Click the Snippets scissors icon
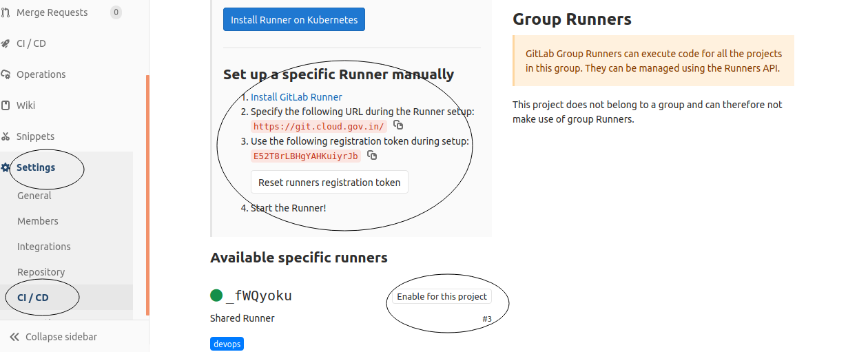 tap(6, 136)
